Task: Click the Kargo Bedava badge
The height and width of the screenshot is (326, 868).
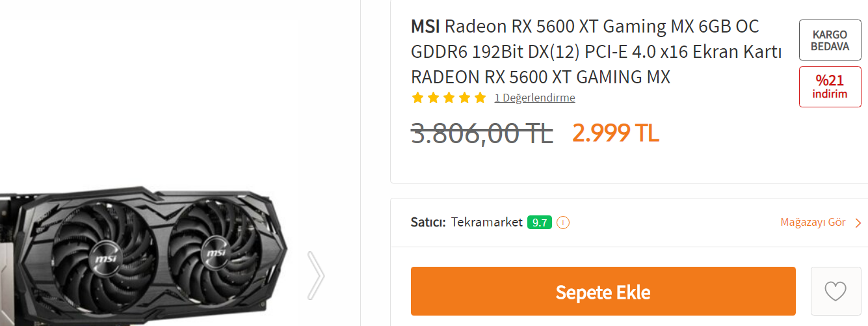Action: pos(830,40)
